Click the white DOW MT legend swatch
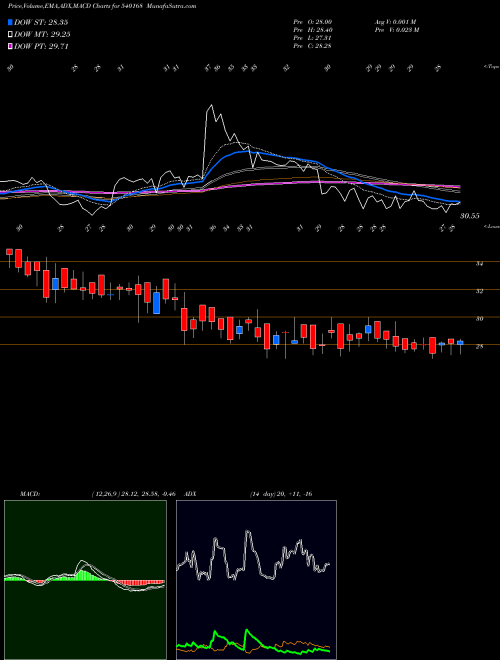This screenshot has height=660, width=500. (10, 35)
